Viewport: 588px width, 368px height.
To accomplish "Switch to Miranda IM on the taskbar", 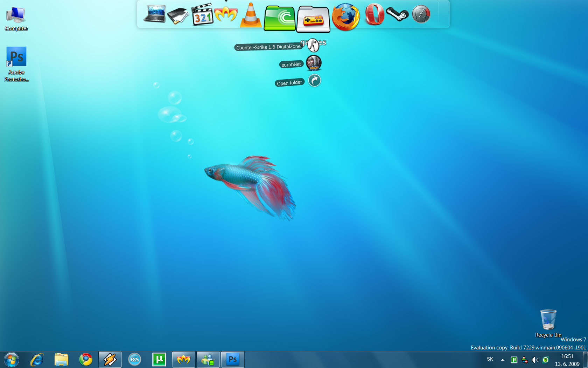I will tap(184, 360).
